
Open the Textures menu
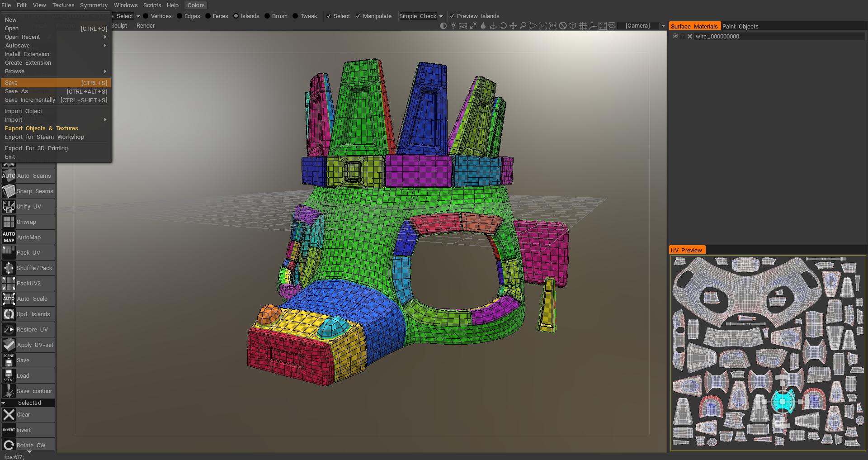63,5
